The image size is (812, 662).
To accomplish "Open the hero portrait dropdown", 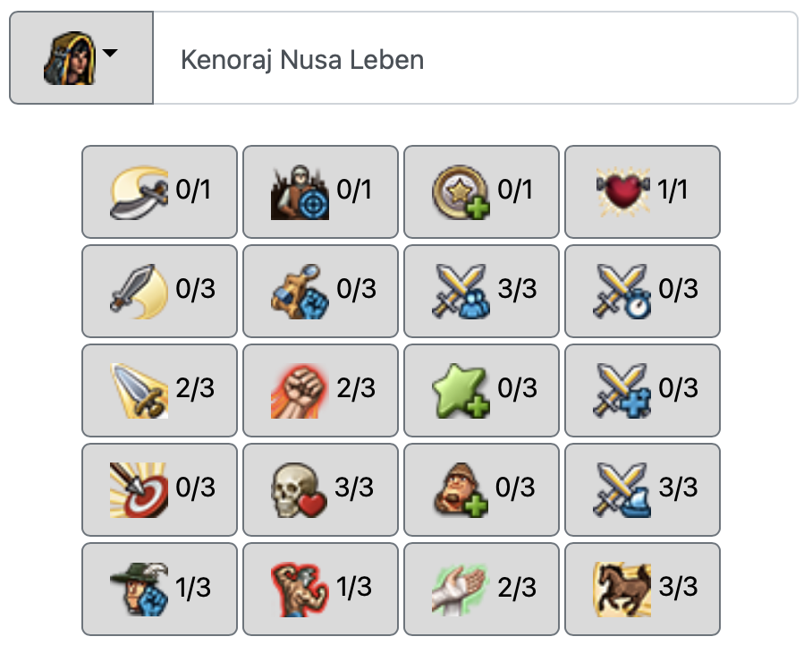I will [x=81, y=58].
